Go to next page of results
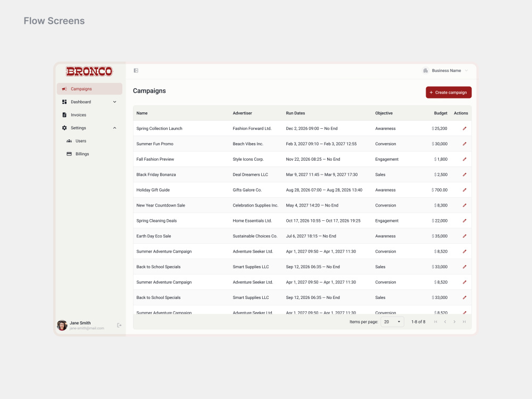 (x=454, y=322)
